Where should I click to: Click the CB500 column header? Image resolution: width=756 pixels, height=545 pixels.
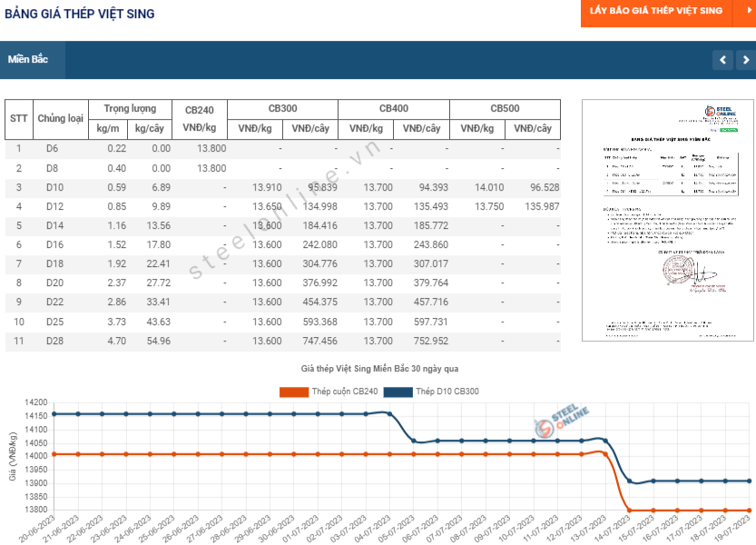[x=506, y=109]
